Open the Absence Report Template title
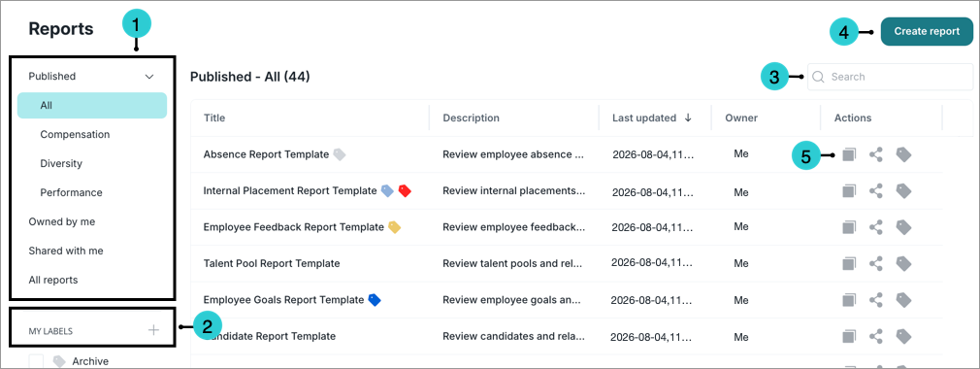 coord(266,154)
